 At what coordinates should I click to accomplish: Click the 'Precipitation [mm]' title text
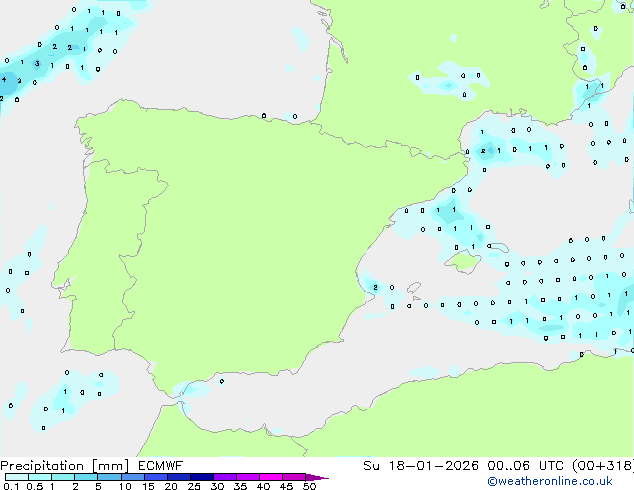[x=65, y=466]
